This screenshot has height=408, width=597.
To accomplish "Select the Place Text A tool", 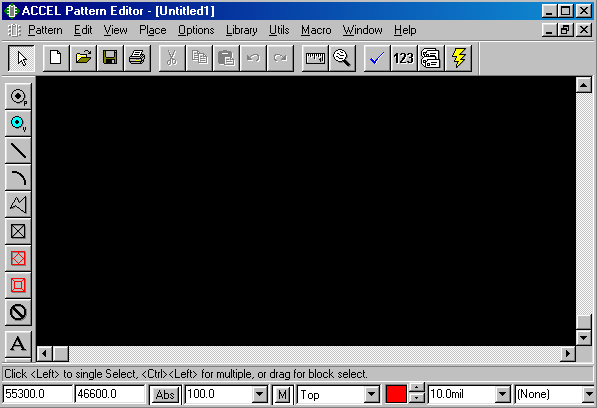I will tap(18, 344).
